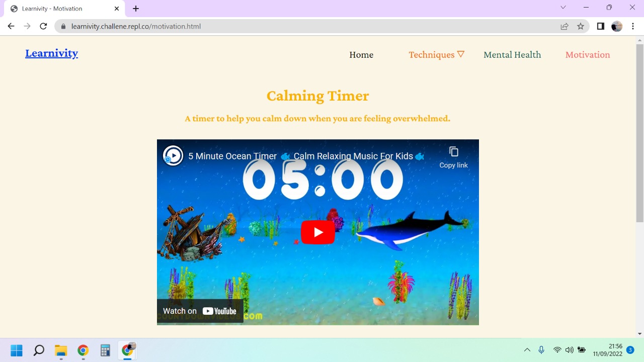Open File Explorer from taskbar
The height and width of the screenshot is (362, 644).
coord(61,350)
